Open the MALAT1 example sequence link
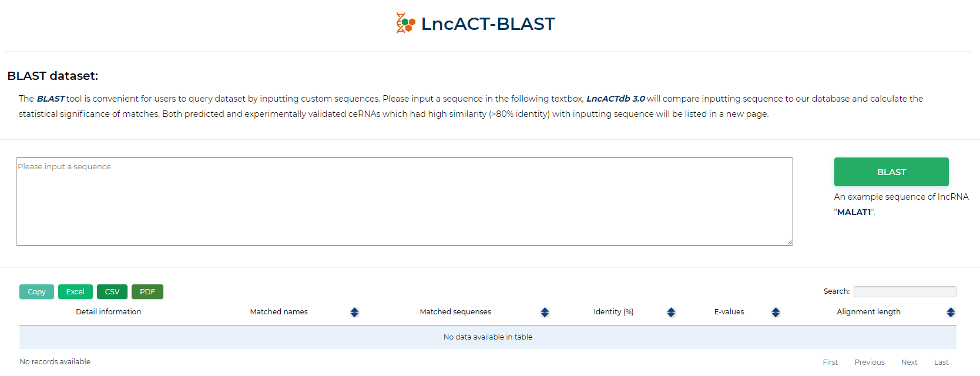The height and width of the screenshot is (376, 980). (x=854, y=212)
